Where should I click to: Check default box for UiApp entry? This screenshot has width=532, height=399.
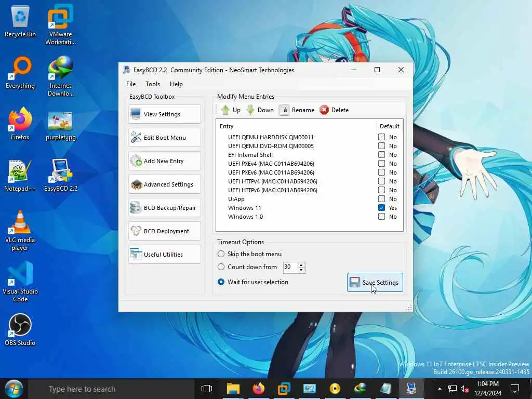click(x=382, y=199)
